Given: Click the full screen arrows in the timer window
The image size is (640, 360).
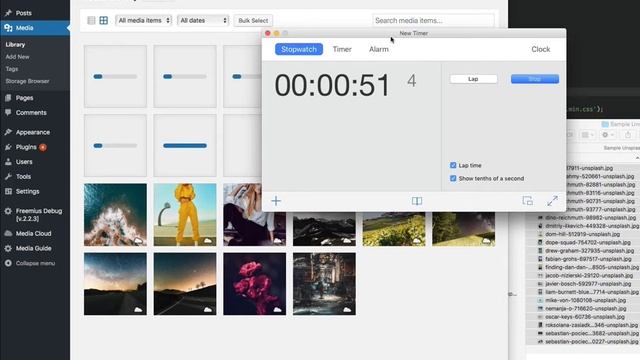Looking at the screenshot, I should 552,201.
